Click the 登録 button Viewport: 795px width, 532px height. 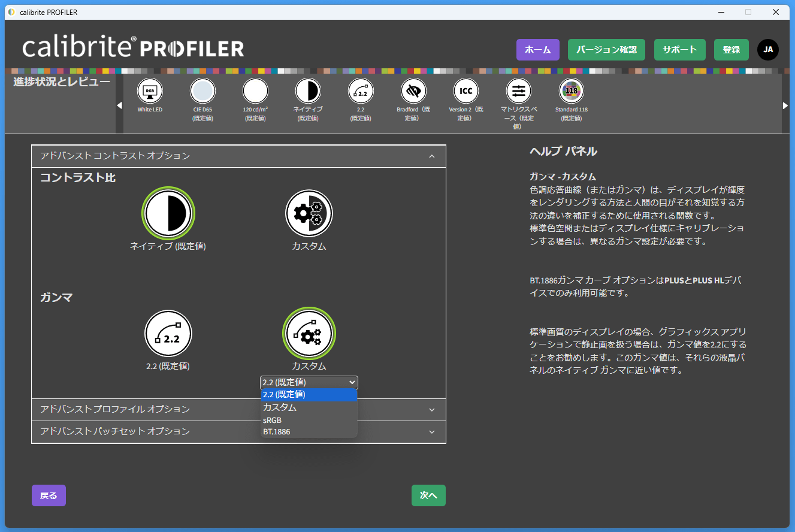click(731, 50)
